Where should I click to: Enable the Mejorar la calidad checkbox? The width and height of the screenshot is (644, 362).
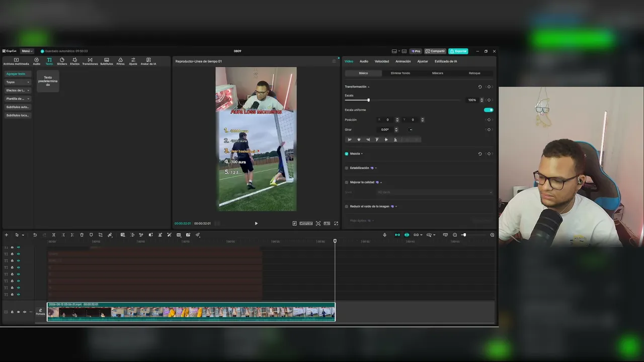pos(347,182)
